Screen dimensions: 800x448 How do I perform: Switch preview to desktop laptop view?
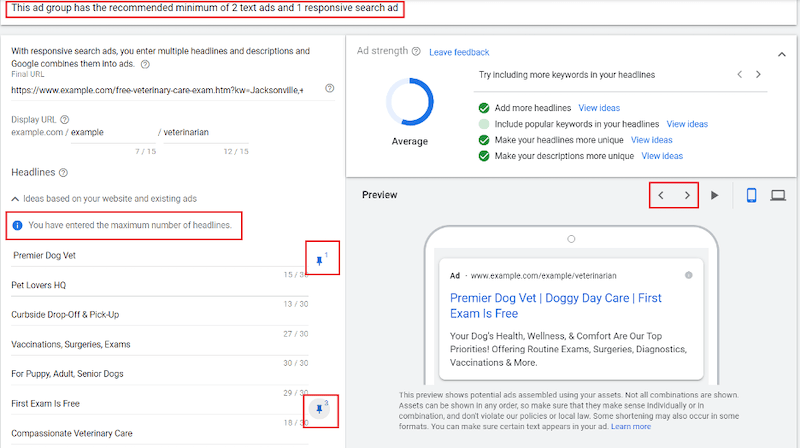(778, 195)
